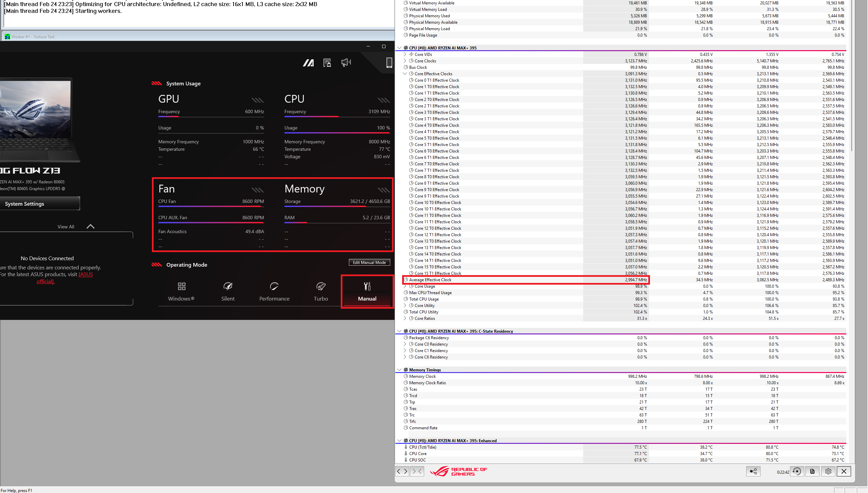868x493 pixels.
Task: Click the mobile device link icon
Action: click(x=389, y=63)
